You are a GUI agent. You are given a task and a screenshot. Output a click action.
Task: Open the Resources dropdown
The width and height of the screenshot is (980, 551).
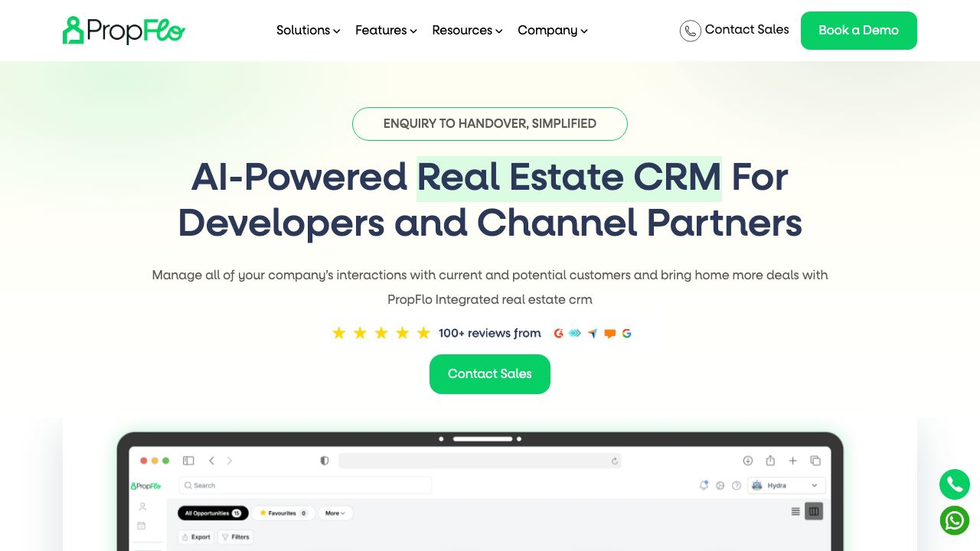(x=467, y=31)
